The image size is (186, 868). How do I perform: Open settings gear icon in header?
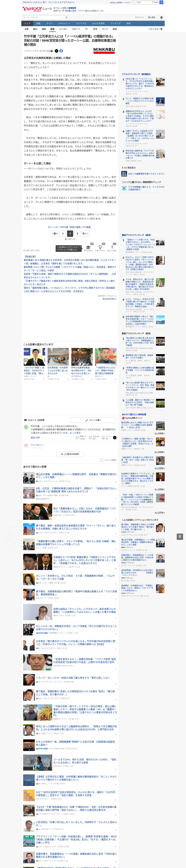click(161, 18)
